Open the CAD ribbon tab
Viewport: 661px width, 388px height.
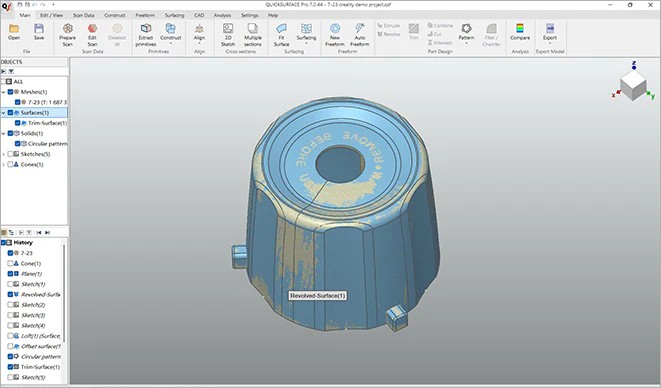199,15
